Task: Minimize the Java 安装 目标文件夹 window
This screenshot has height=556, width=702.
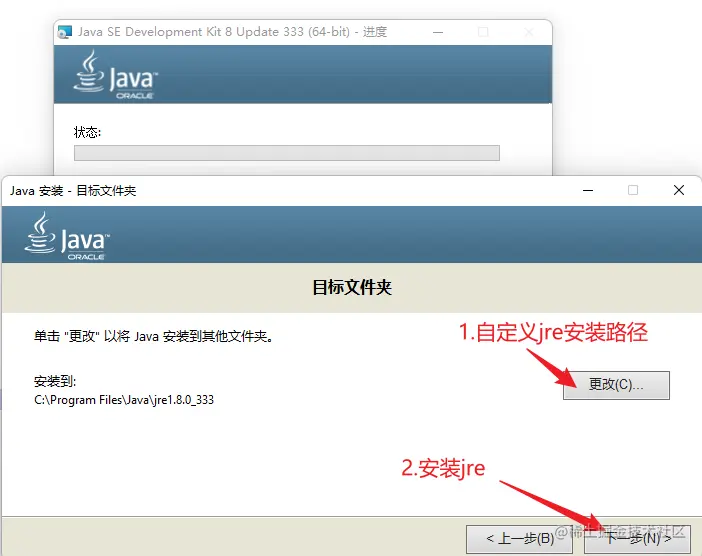Action: click(588, 190)
